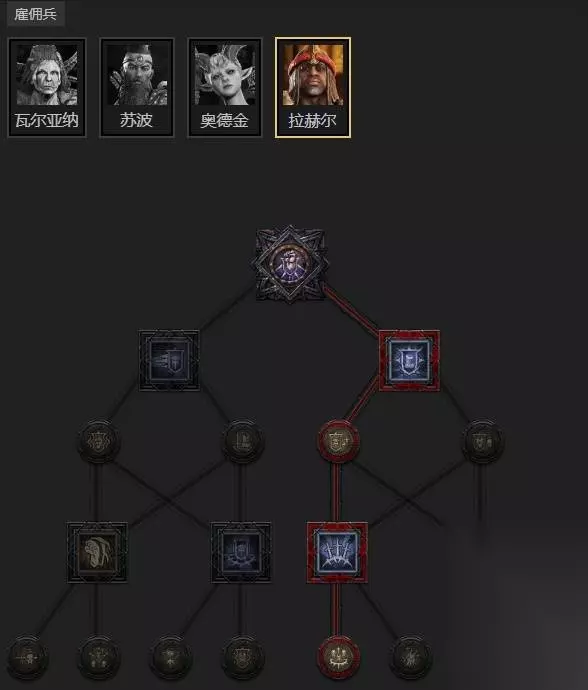Image resolution: width=588 pixels, height=690 pixels.
Task: Open the 雇佣兵 tab label
Action: tap(35, 14)
